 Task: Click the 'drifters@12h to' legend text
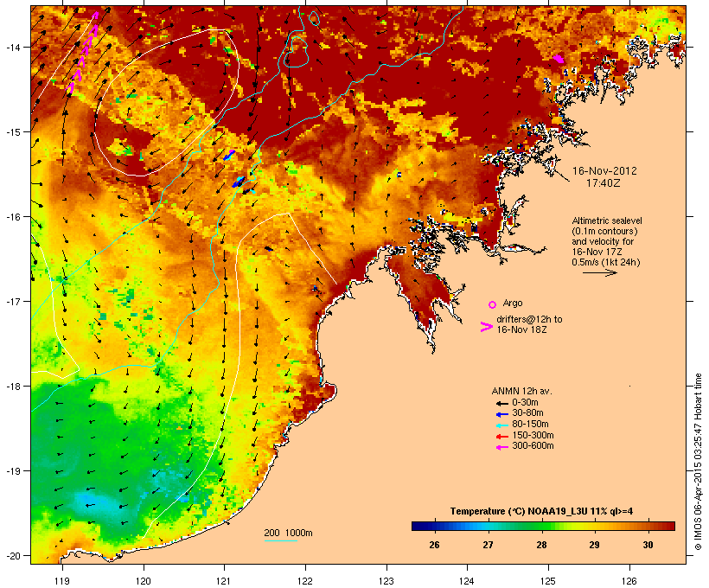tap(529, 319)
